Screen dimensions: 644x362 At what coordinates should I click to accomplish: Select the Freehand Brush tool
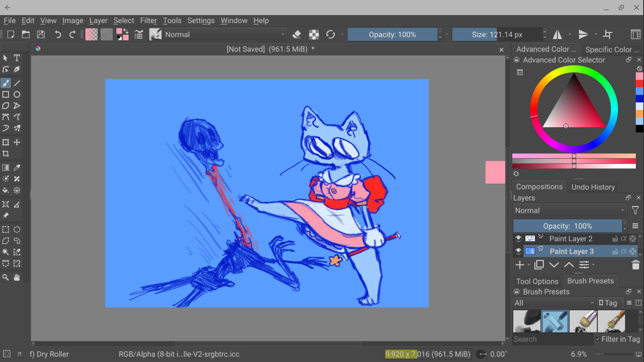point(6,83)
